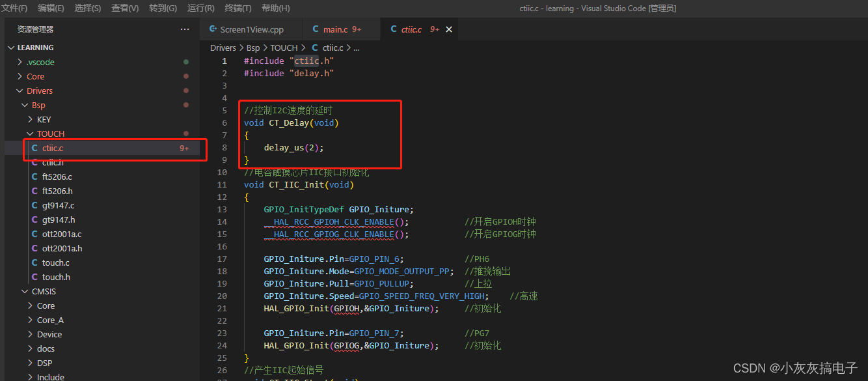This screenshot has width=868, height=381.
Task: Click TOUCH in the breadcrumb
Action: pyautogui.click(x=284, y=48)
